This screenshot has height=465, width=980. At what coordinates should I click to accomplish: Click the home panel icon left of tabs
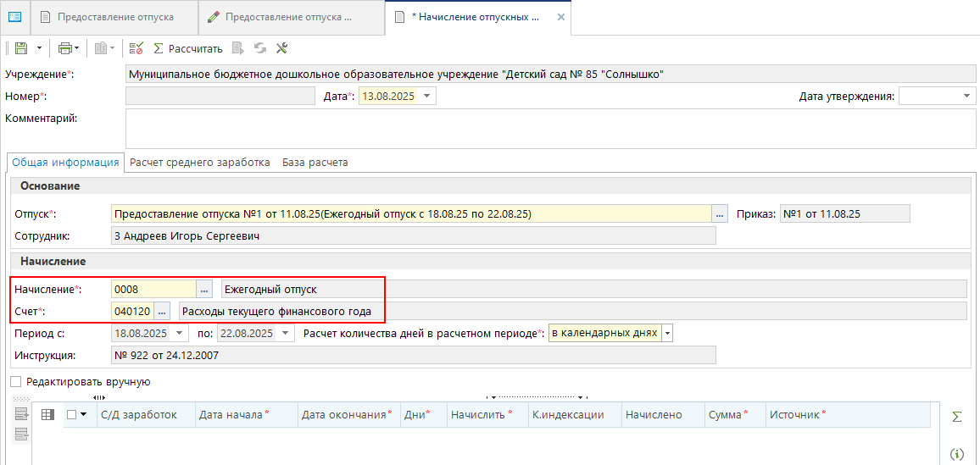(14, 17)
